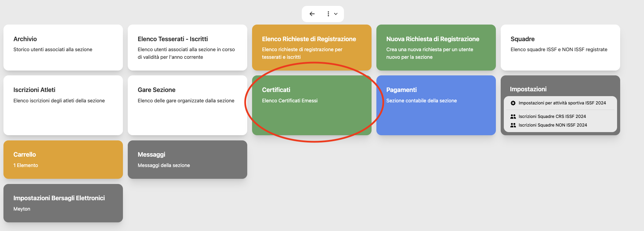
Task: Click people icon for Squadre CRS ISSF 2024
Action: pos(513,117)
